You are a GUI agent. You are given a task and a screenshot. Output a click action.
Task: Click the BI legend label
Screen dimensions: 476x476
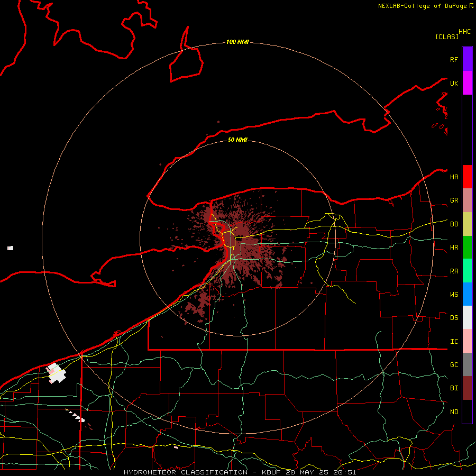click(454, 388)
